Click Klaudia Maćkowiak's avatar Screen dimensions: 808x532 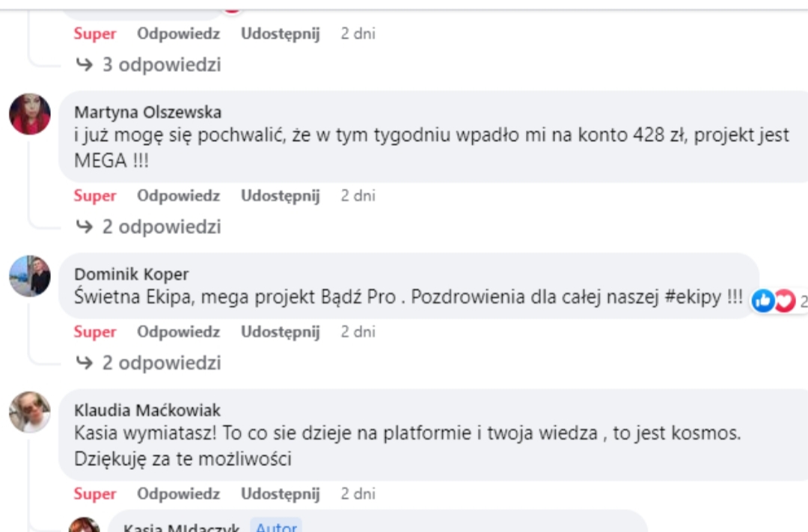(x=30, y=412)
